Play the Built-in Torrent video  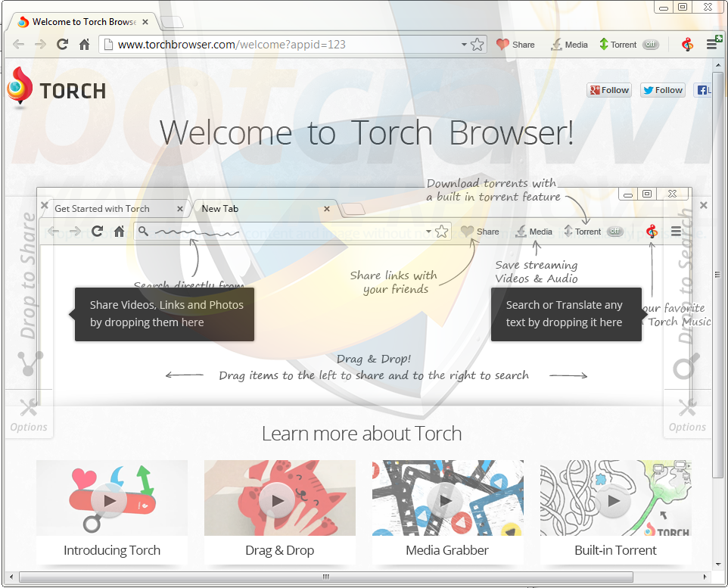point(614,501)
